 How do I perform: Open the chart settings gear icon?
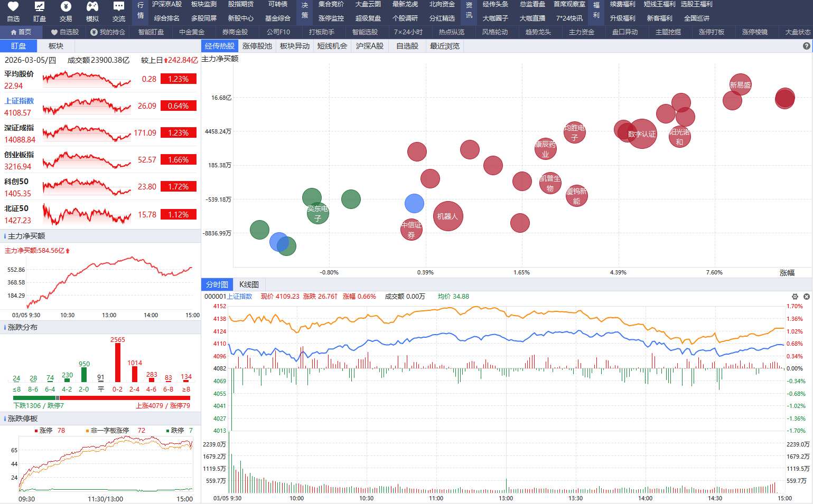pyautogui.click(x=795, y=297)
